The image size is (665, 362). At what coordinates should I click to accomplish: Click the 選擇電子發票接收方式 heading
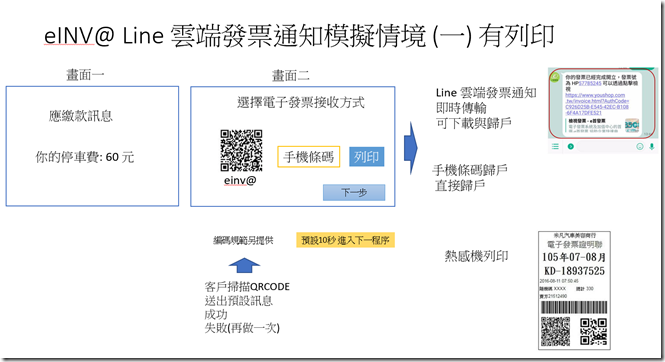pos(301,102)
